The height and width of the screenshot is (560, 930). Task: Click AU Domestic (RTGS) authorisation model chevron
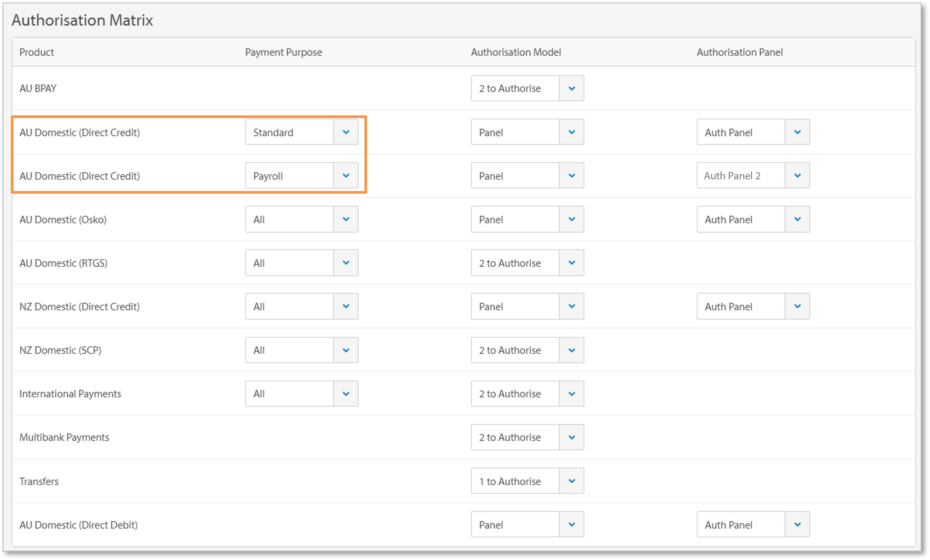point(571,263)
